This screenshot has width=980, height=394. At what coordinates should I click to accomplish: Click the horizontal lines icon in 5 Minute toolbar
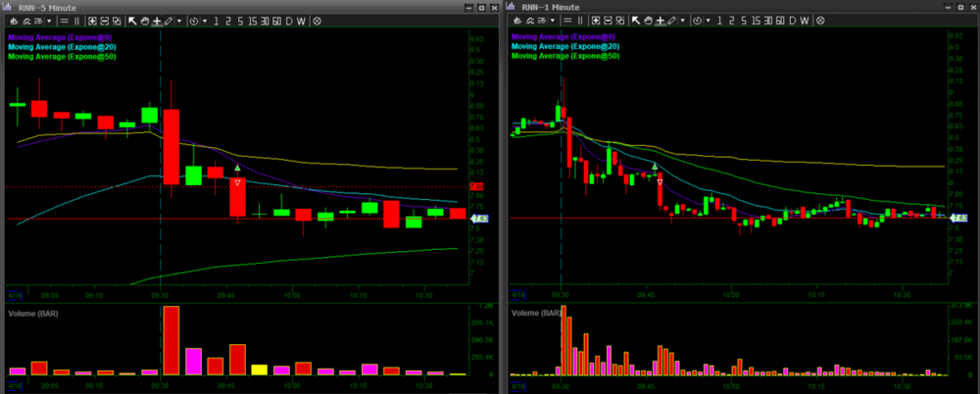click(63, 21)
